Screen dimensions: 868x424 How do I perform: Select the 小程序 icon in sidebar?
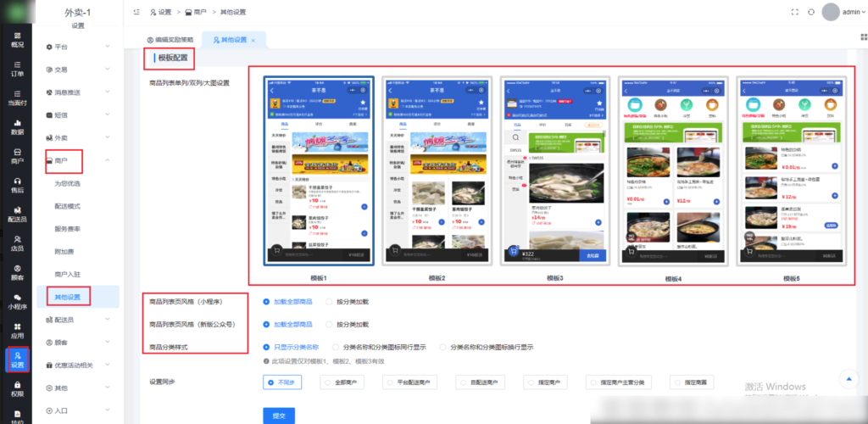(16, 300)
